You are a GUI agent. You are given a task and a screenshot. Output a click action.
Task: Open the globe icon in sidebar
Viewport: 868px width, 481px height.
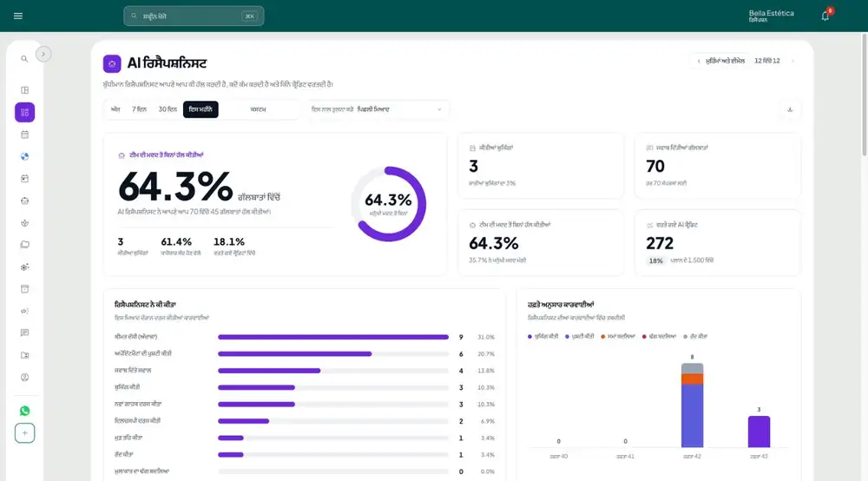click(24, 156)
